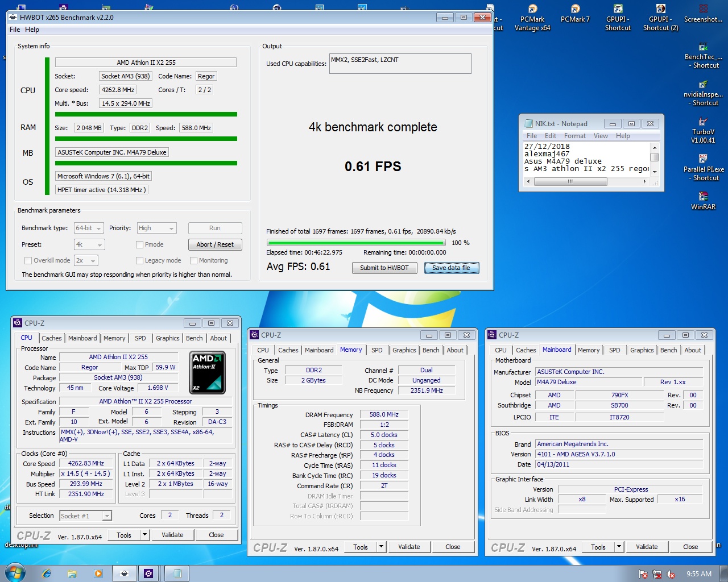Switch to Notepad taskbar button
This screenshot has width=728, height=582.
point(177,573)
